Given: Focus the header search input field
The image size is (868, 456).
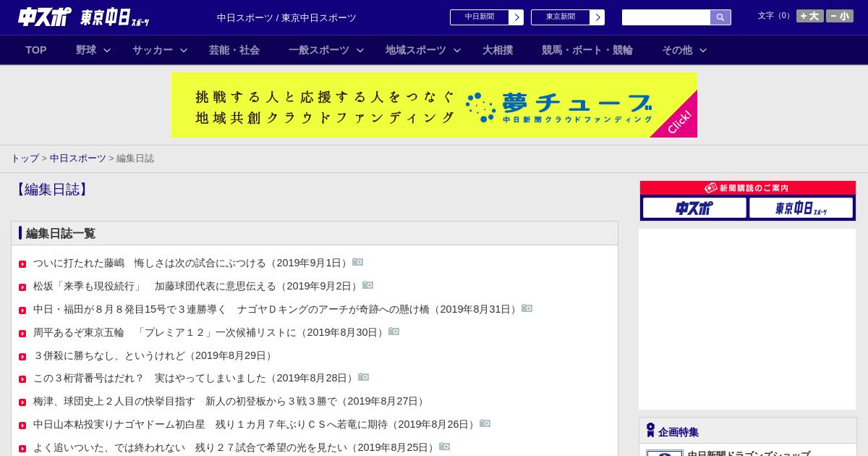Looking at the screenshot, I should tap(666, 17).
